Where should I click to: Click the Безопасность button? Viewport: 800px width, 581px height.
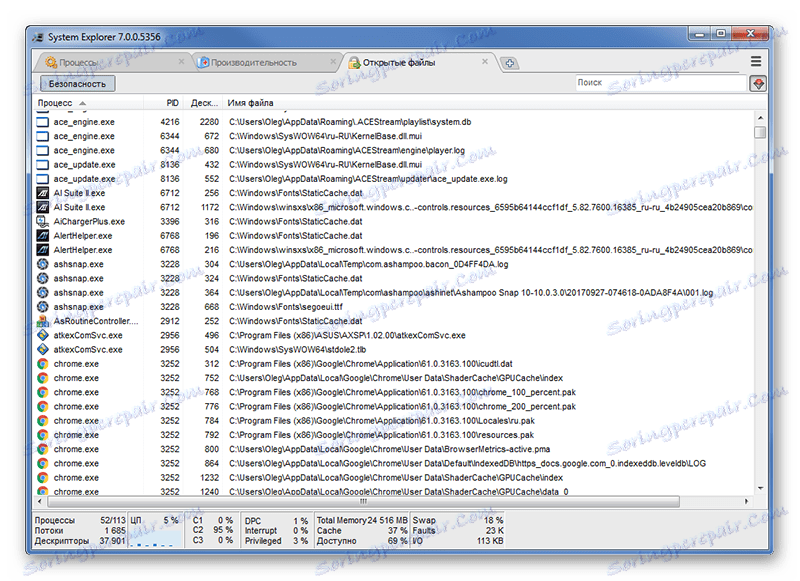(x=77, y=84)
